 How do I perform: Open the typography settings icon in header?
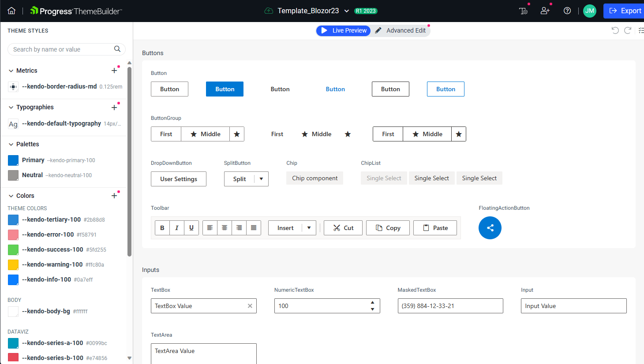pyautogui.click(x=523, y=11)
